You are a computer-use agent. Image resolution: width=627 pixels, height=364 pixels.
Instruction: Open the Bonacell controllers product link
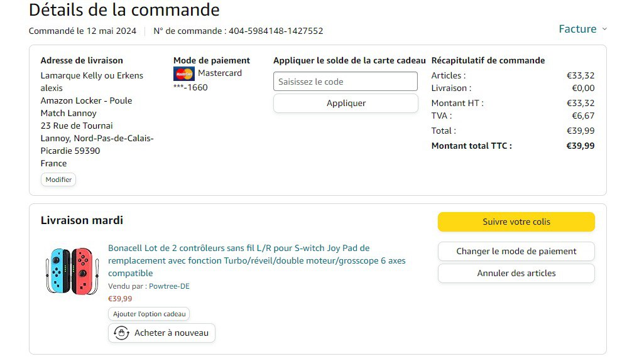click(256, 260)
